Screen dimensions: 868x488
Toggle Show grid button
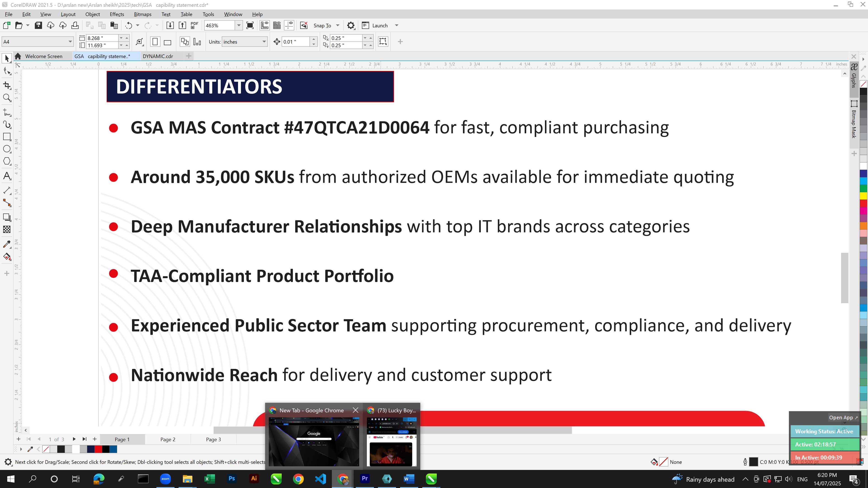(x=277, y=26)
